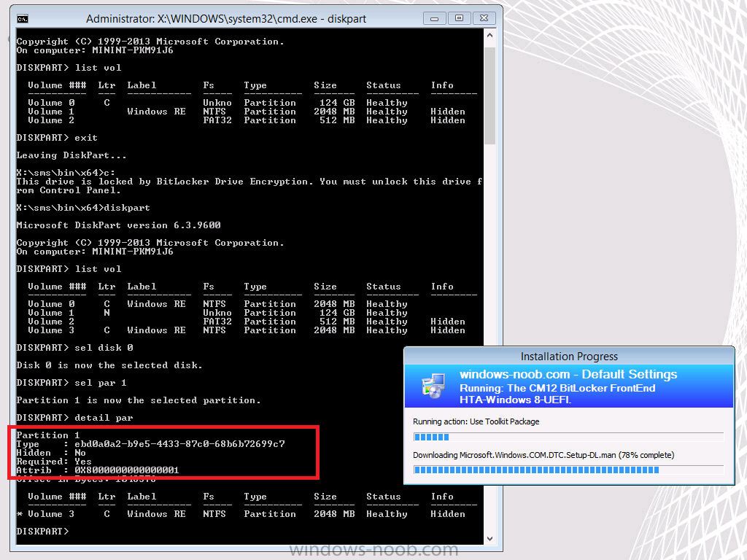747x560 pixels.
Task: Click the partition type GUID ebd0a0a2-b9e5-4433-87c0-68b6b72699c7
Action: 179,444
